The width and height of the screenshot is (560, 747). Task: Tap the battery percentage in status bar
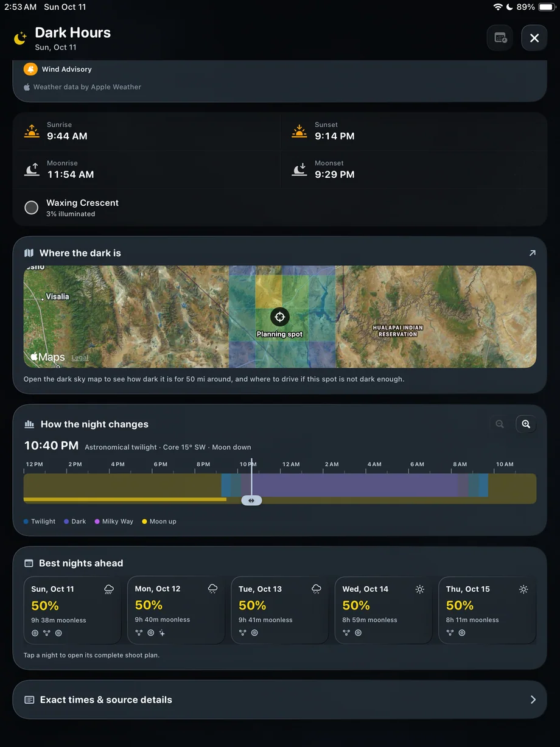coord(526,7)
